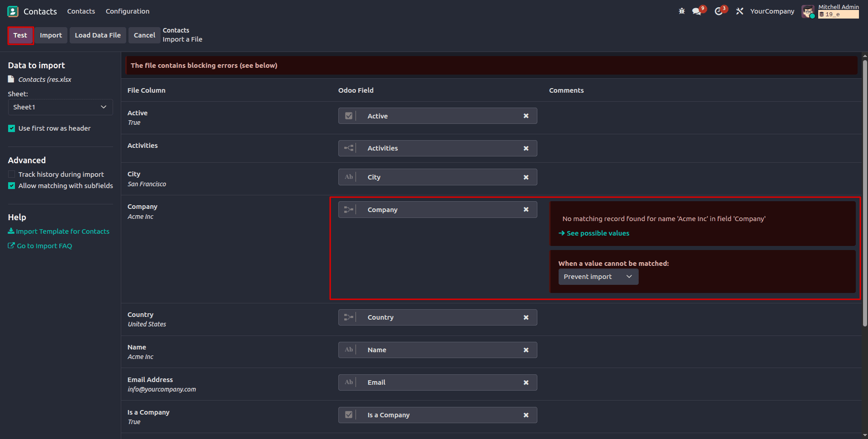Open the Sheet1 selector dropdown

[x=60, y=107]
